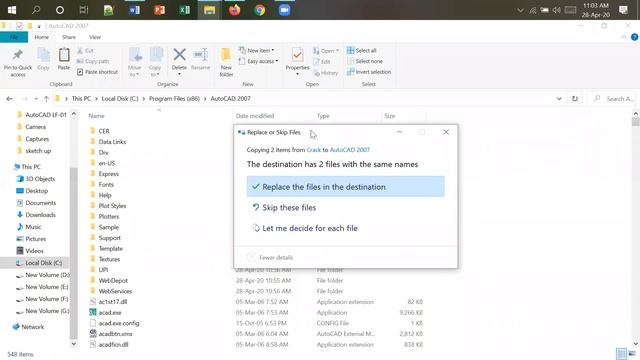The height and width of the screenshot is (360, 640).
Task: Go back with navigation arrow
Action: coord(9,99)
